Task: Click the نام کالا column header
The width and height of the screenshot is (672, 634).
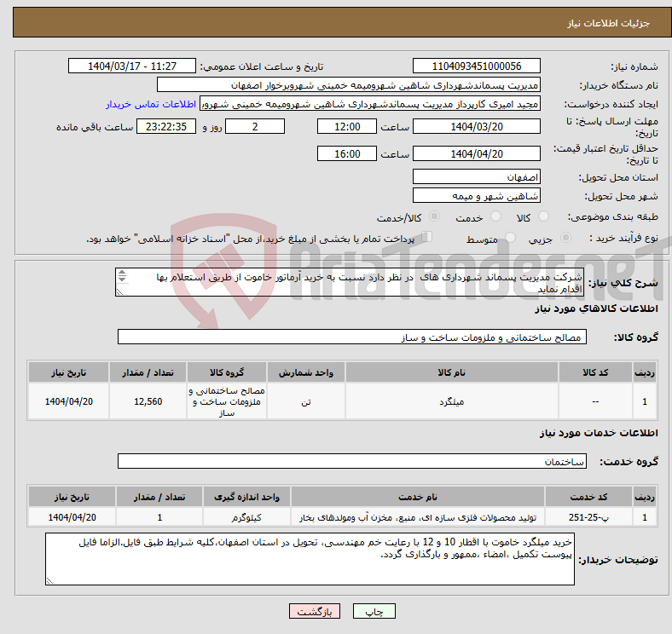Action: tap(452, 372)
